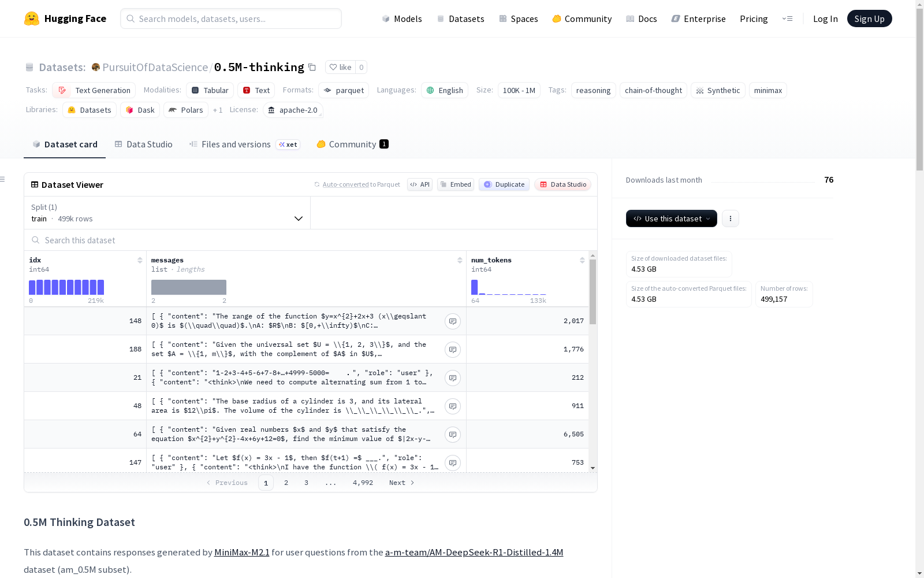
Task: Open Community in the top navigation
Action: pyautogui.click(x=582, y=18)
